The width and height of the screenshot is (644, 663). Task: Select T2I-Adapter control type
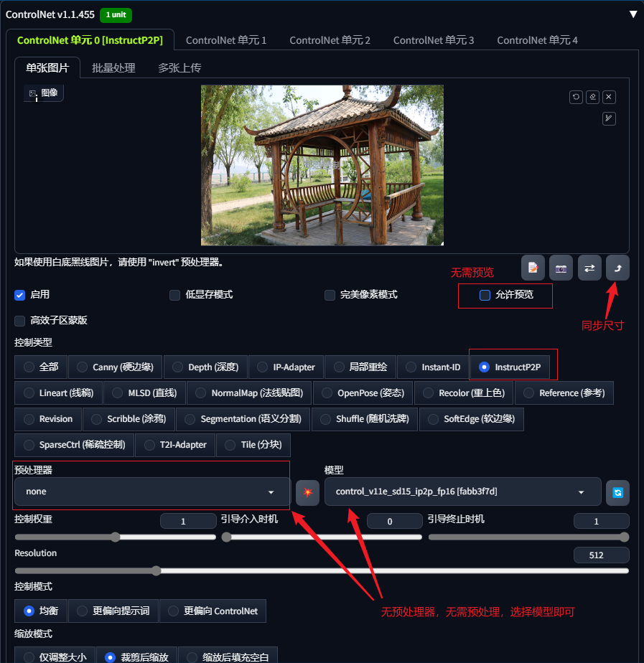(x=175, y=445)
